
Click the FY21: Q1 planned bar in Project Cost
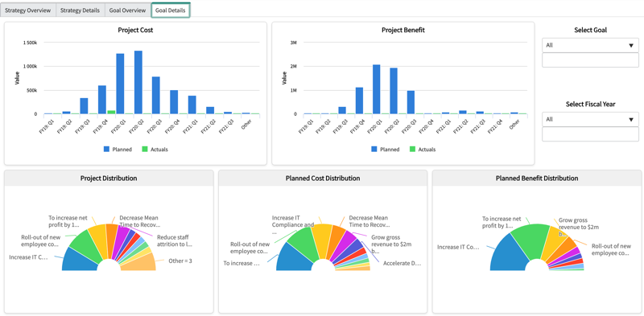point(192,105)
